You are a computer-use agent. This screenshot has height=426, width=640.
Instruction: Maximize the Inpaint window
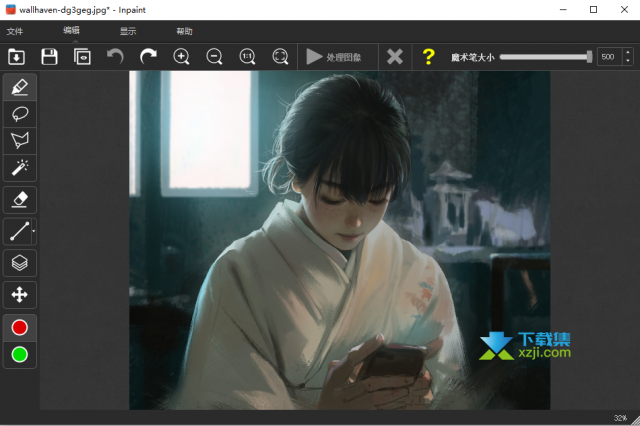pyautogui.click(x=593, y=9)
